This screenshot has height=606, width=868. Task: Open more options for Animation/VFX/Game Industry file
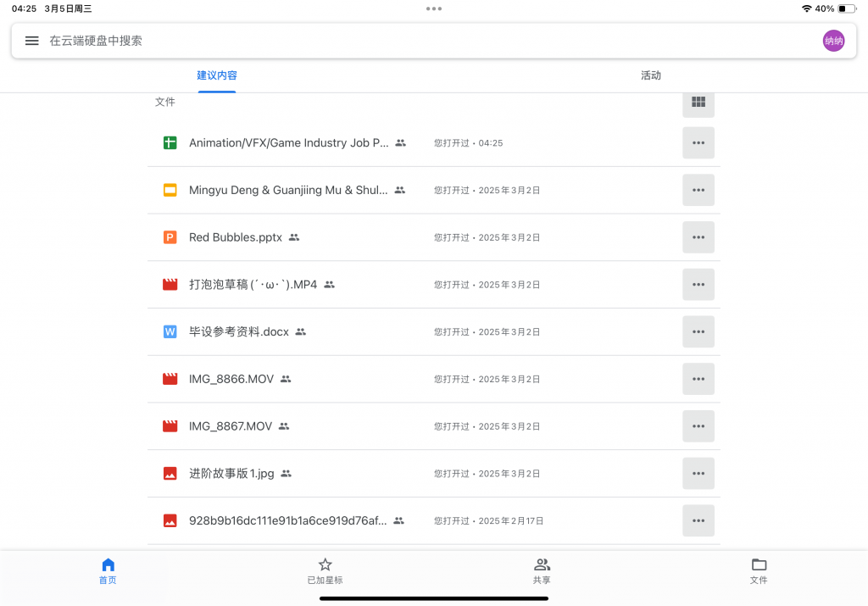pos(698,143)
